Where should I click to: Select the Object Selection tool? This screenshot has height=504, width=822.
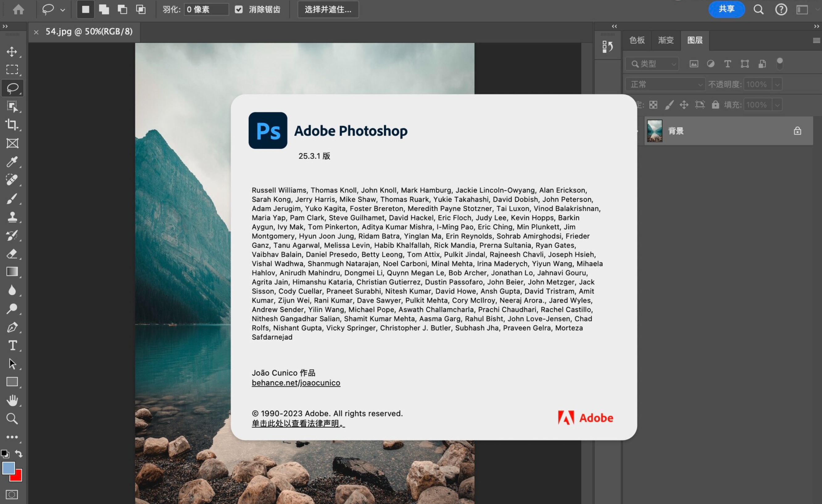click(12, 107)
